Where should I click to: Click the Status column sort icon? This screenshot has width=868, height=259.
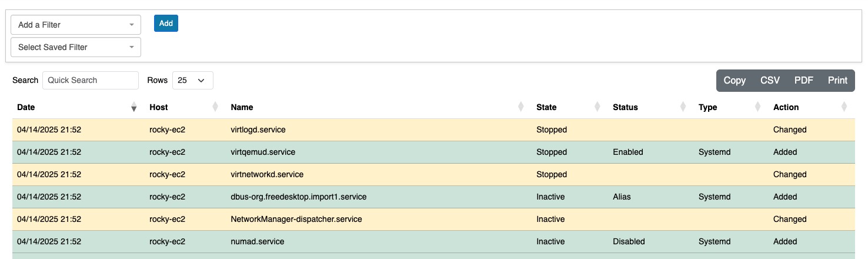coord(683,107)
